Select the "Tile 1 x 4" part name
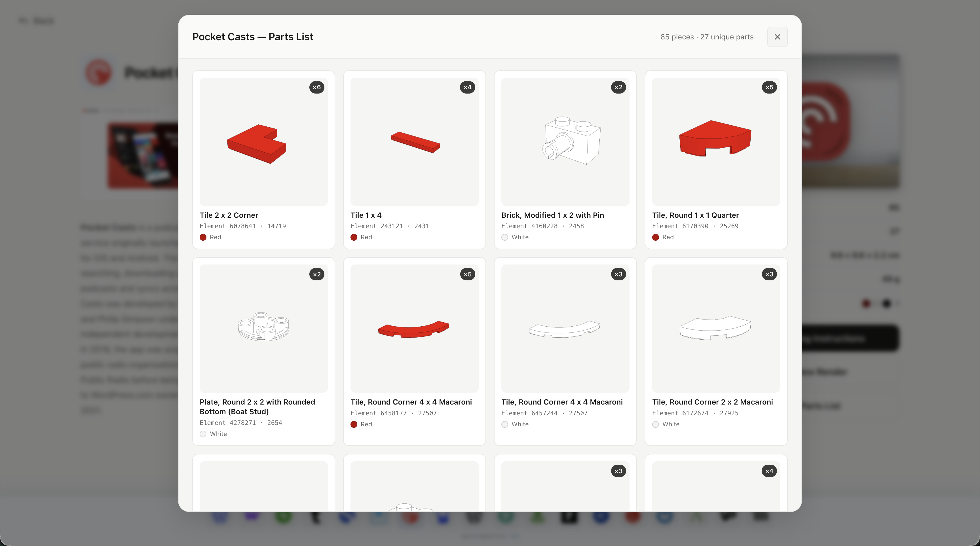Screen dimensions: 980x546 click(x=366, y=215)
